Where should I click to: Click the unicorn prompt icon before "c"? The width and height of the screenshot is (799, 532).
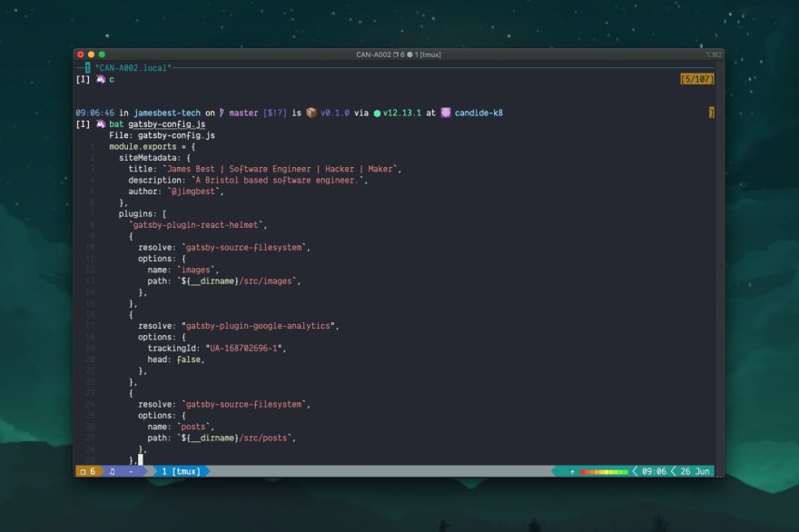(101, 79)
